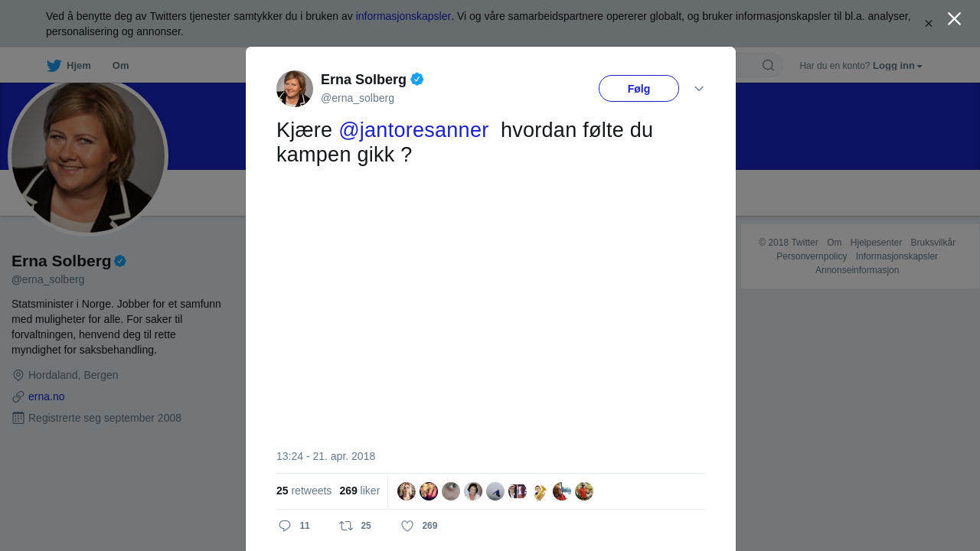
Task: Dismiss the cookie notice small X
Action: coord(929,24)
